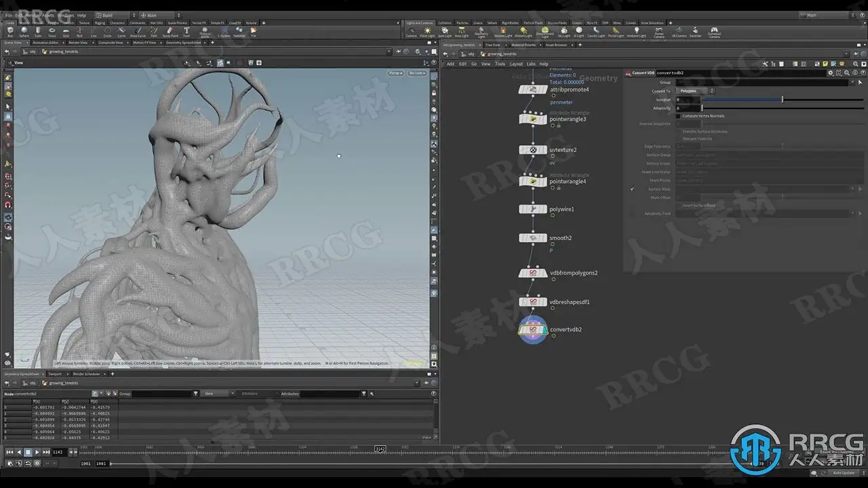The width and height of the screenshot is (868, 488).
Task: Click the current frame number field
Action: 58,452
